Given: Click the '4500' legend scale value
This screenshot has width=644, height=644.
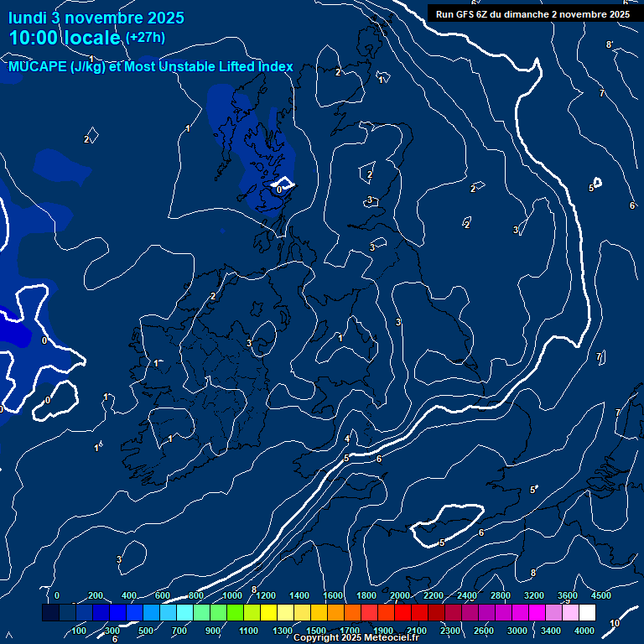Looking at the screenshot, I should [x=600, y=595].
